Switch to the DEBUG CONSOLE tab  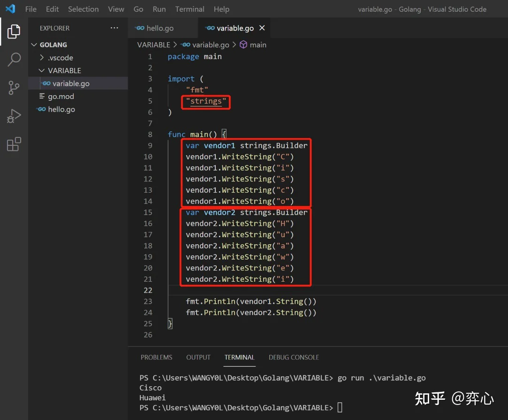(294, 357)
